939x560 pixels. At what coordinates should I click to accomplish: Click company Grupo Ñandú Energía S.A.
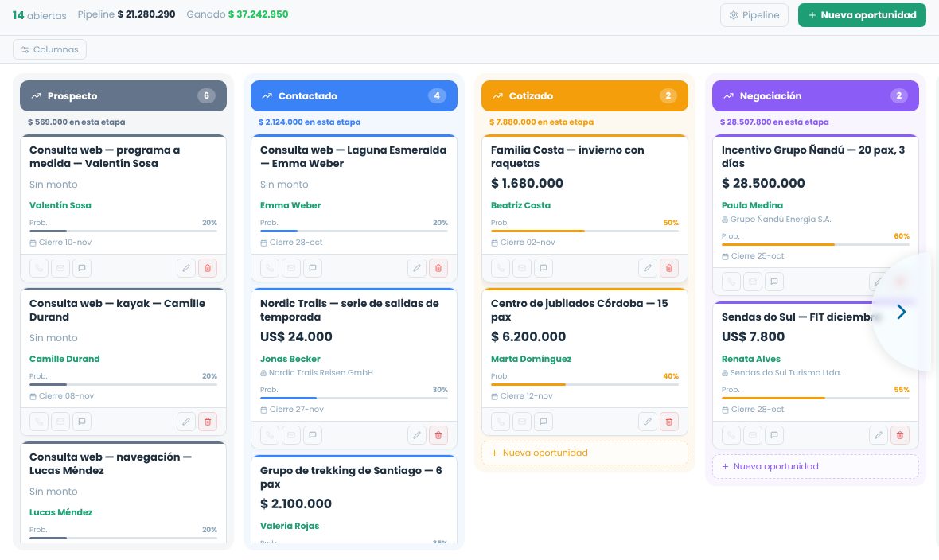(776, 220)
